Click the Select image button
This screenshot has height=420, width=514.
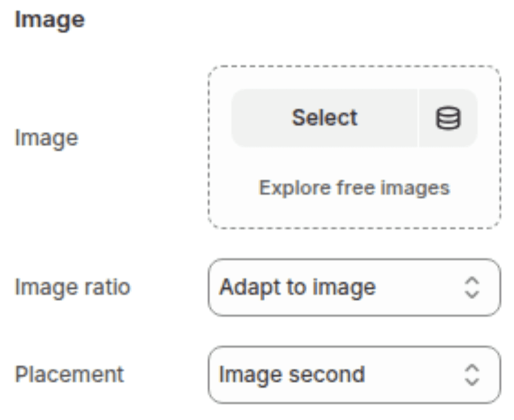[324, 118]
